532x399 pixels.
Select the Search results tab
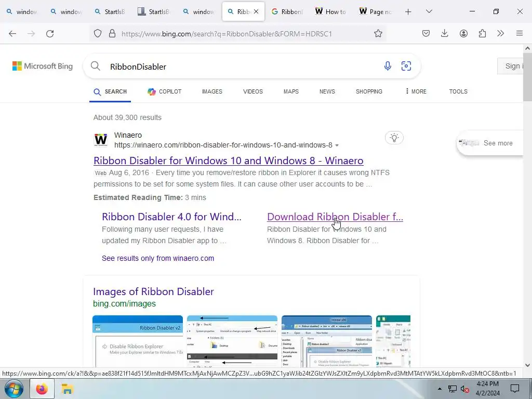click(110, 91)
